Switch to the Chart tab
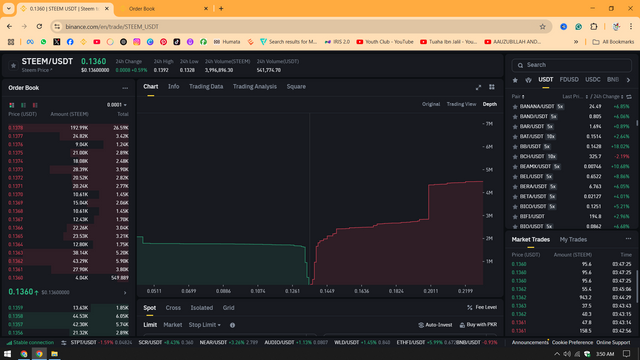This screenshot has width=640, height=360. coord(151,87)
